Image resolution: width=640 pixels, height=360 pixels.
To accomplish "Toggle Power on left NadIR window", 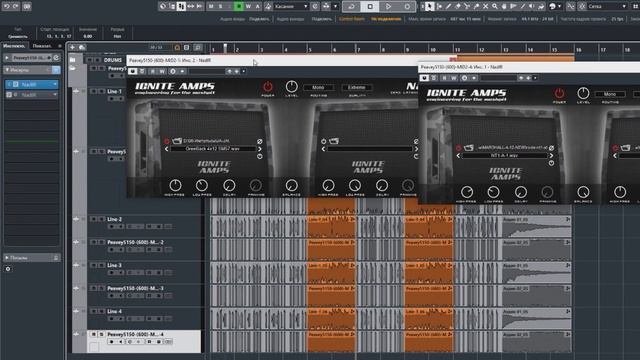I will 268,87.
